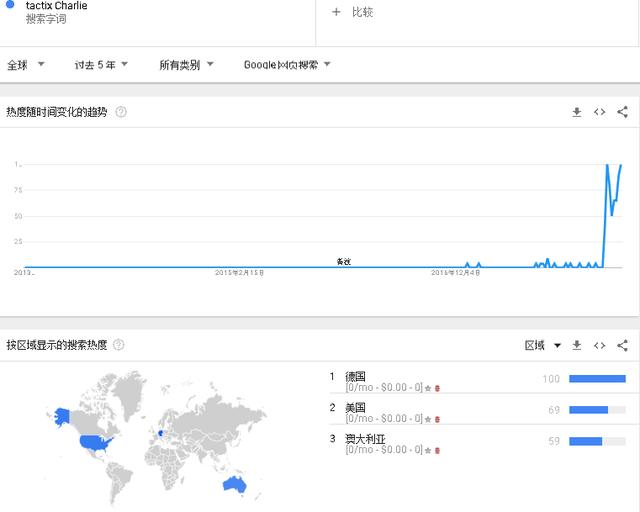Click the 搜索字词 label under tactix Charlie
Screen dimensions: 640x512
[x=46, y=19]
